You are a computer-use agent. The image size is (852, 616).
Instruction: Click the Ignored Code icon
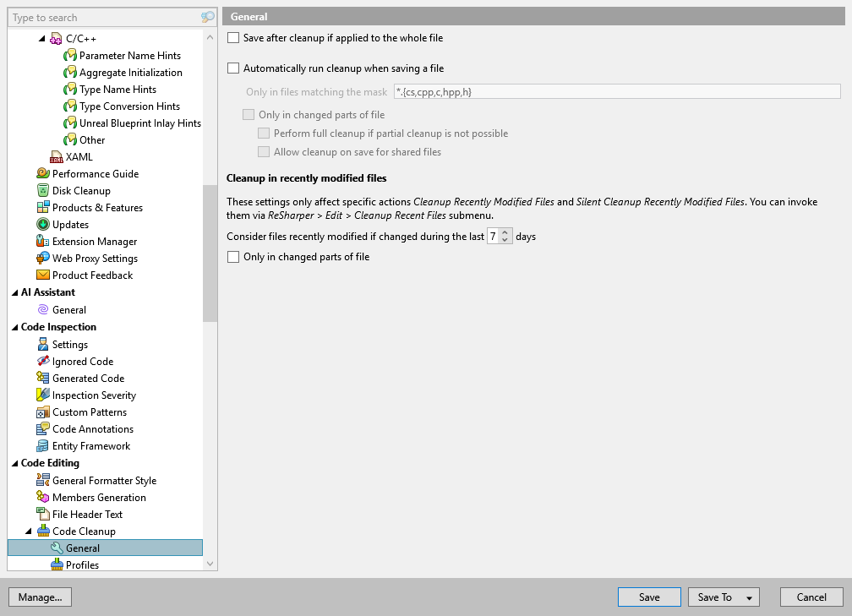tap(43, 362)
